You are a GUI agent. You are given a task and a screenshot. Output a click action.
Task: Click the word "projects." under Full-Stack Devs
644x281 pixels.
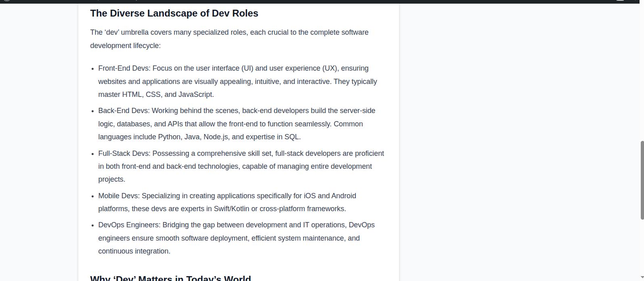pos(112,179)
